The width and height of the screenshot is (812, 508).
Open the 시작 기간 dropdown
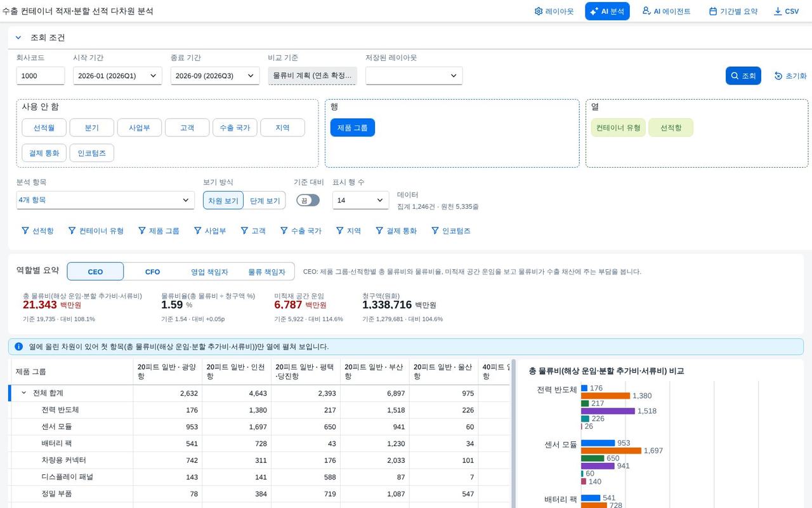pyautogui.click(x=117, y=76)
